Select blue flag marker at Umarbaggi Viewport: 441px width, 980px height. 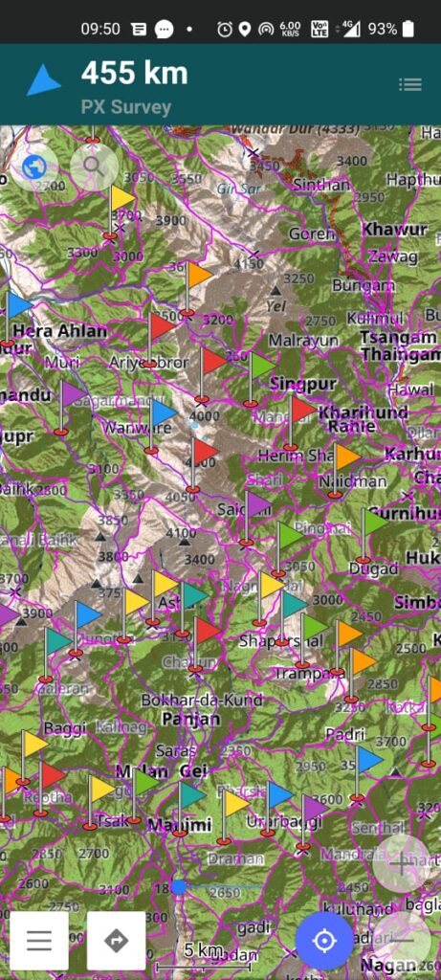277,808
